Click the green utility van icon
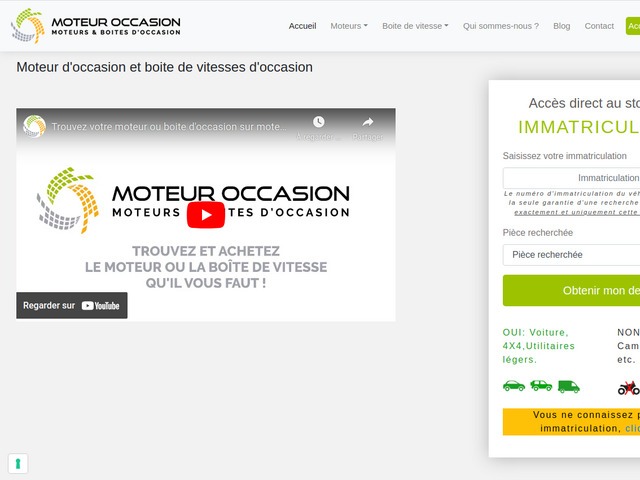 pos(569,387)
